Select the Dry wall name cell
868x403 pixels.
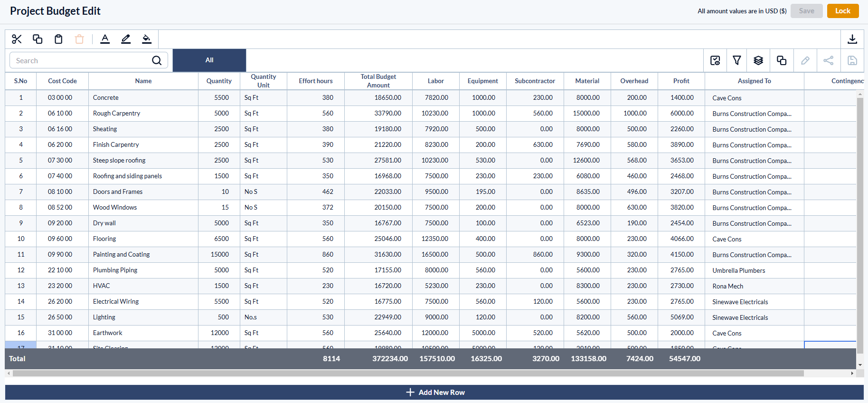[143, 223]
